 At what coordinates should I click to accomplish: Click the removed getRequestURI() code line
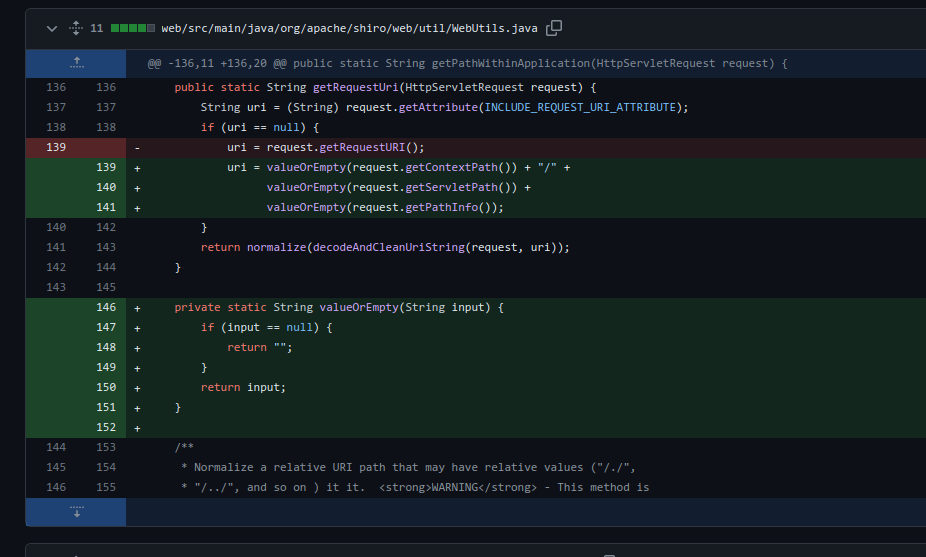tap(325, 147)
